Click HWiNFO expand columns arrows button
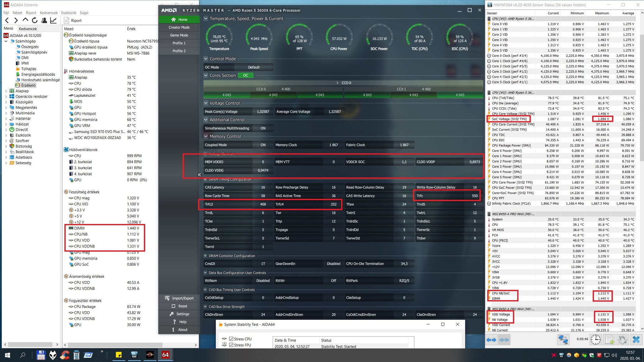644x362 pixels. (492, 340)
